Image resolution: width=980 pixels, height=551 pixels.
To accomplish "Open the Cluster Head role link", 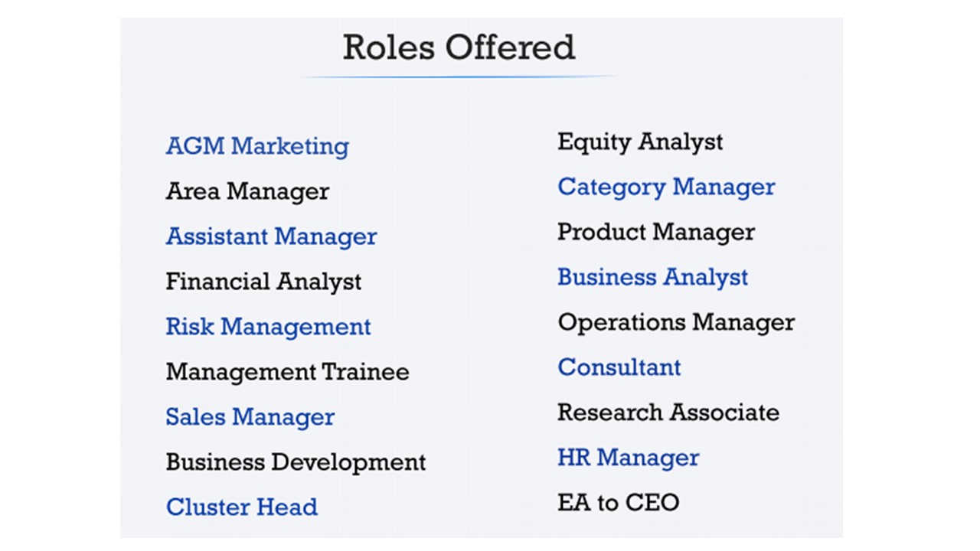I will [241, 507].
